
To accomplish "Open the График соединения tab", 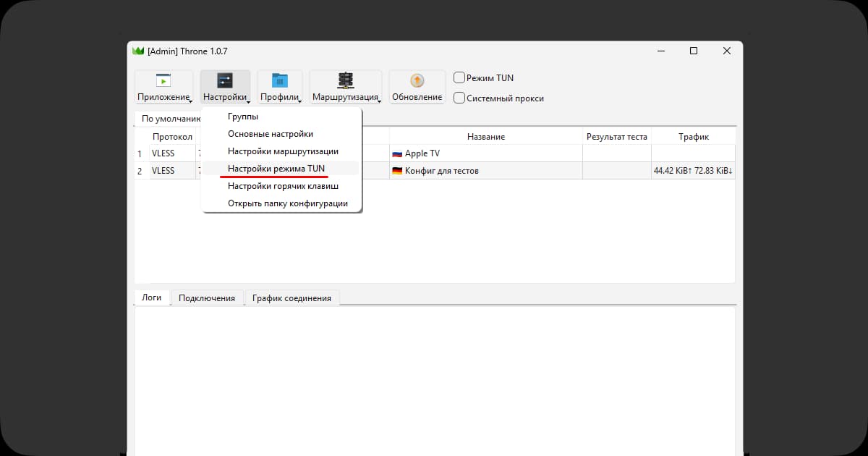I will coord(292,298).
